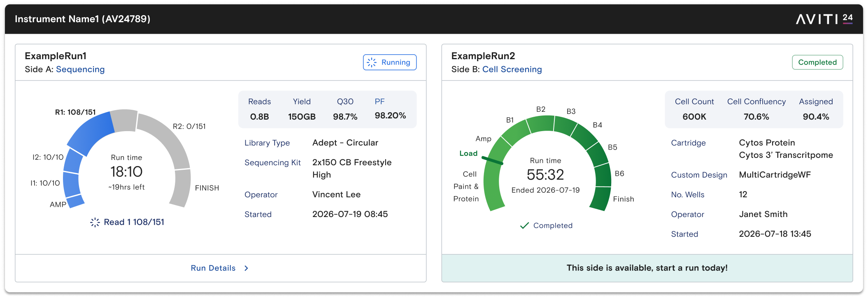This screenshot has height=298, width=868.
Task: Click the Cell Count value '600K'
Action: 694,117
